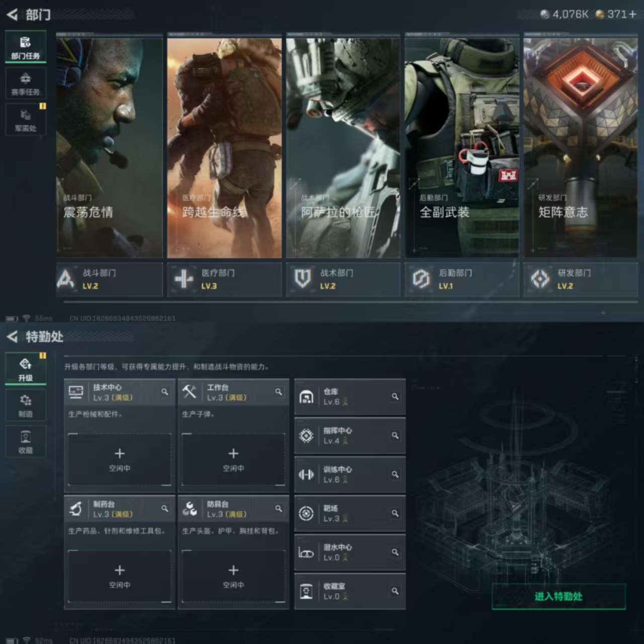Switch to the 赛季任务 tab
The image size is (644, 644).
click(26, 84)
